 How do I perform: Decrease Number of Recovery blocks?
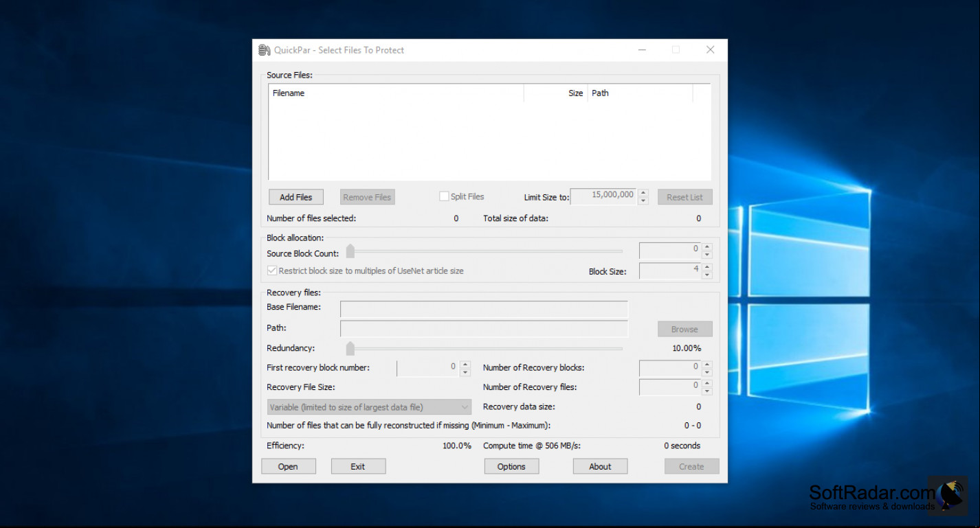[707, 373]
